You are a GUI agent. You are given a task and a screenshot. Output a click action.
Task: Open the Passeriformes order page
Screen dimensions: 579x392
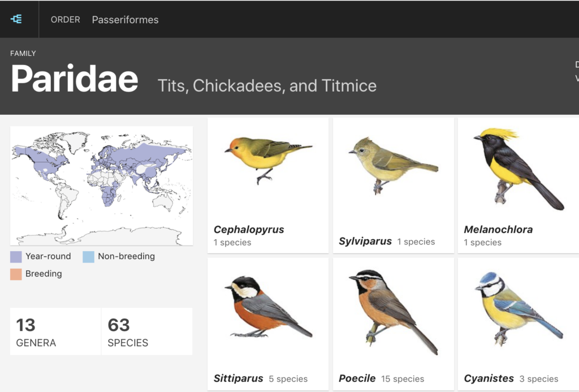click(124, 19)
